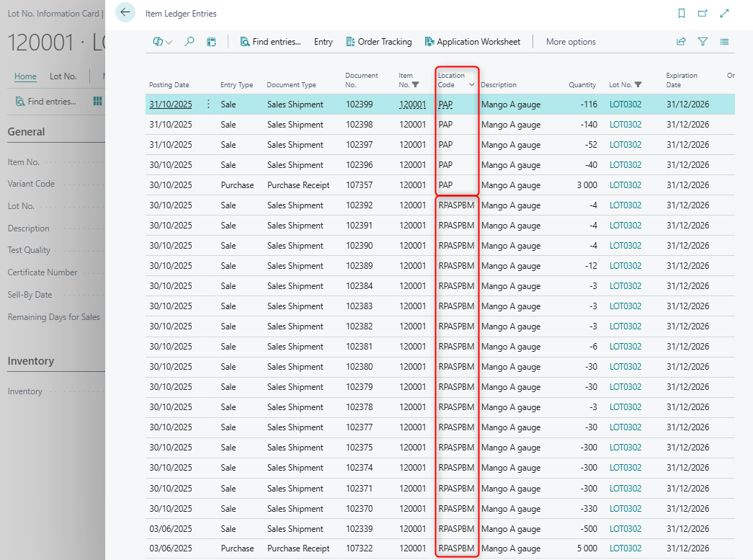Click the search magnifier icon in toolbar

[x=190, y=42]
